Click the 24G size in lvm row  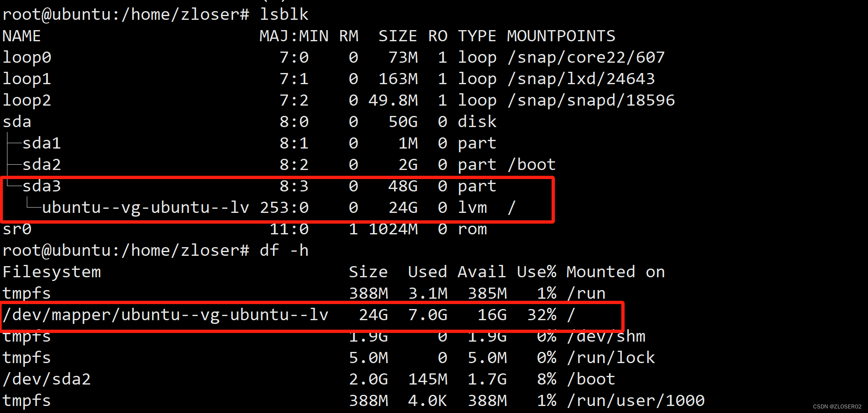tap(403, 208)
